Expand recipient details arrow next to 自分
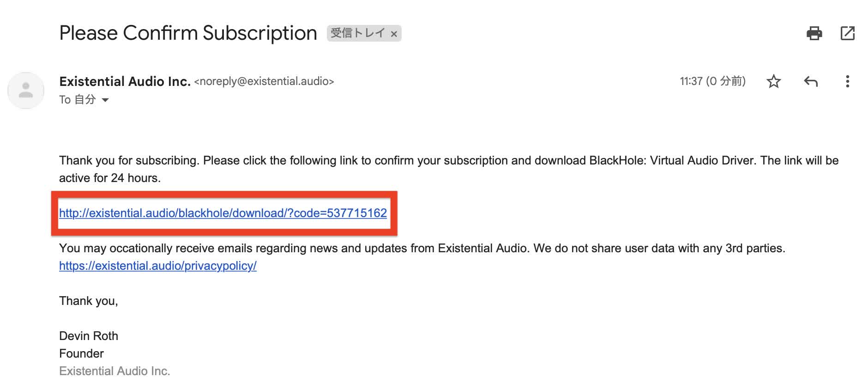Screen dimensions: 868x389 (105, 100)
